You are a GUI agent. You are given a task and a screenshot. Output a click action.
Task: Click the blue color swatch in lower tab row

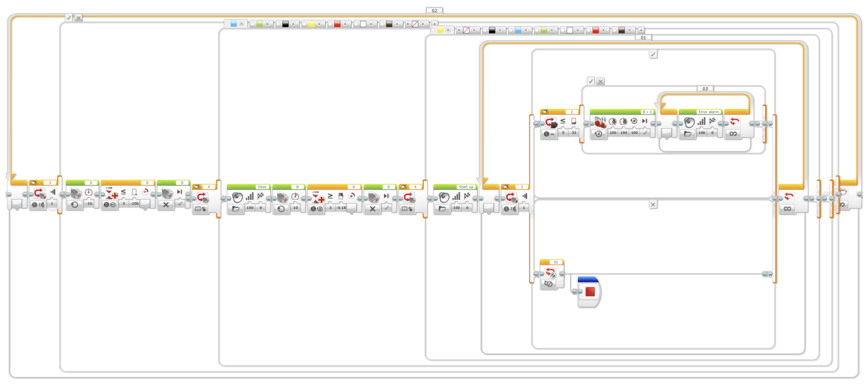pyautogui.click(x=518, y=30)
